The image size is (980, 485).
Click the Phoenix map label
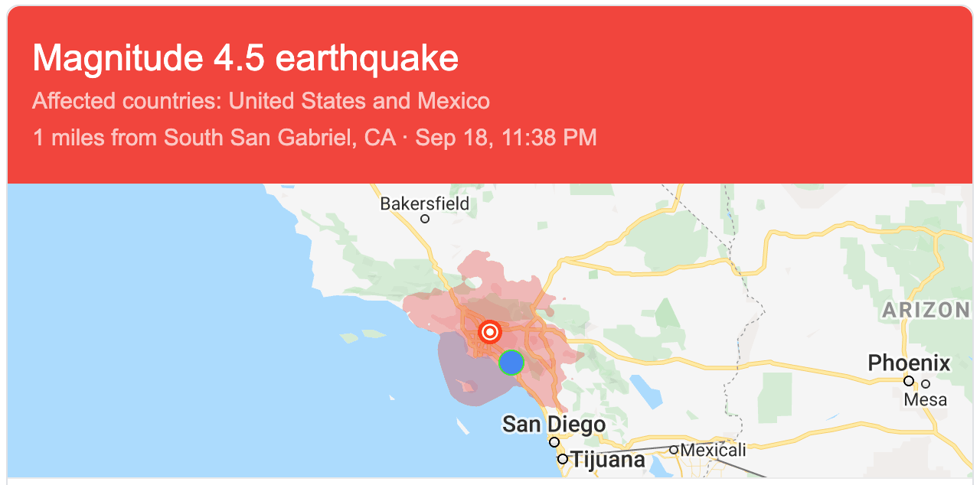click(x=909, y=363)
